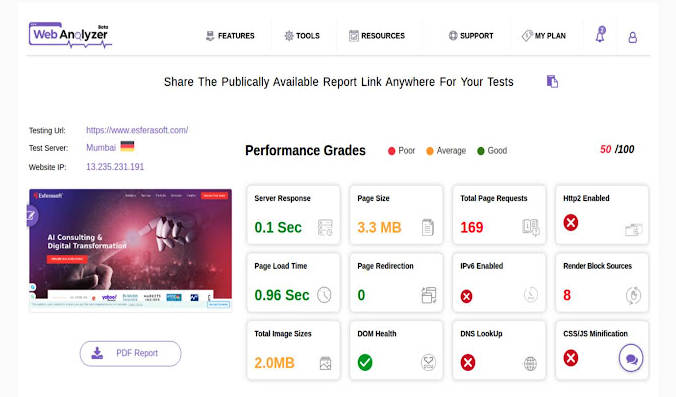Image resolution: width=676 pixels, height=397 pixels.
Task: Click the green Good legend dot
Action: pyautogui.click(x=481, y=151)
